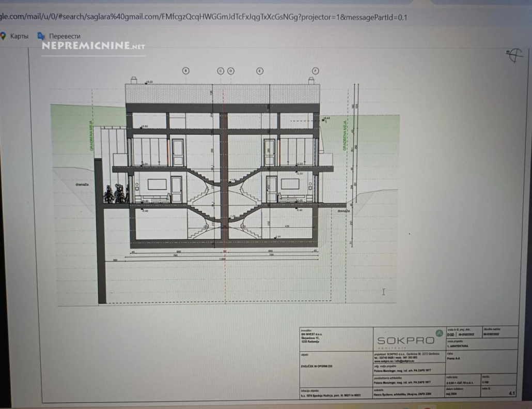Click the green SOKPRO logo emblem
The height and width of the screenshot is (409, 532).
click(439, 333)
